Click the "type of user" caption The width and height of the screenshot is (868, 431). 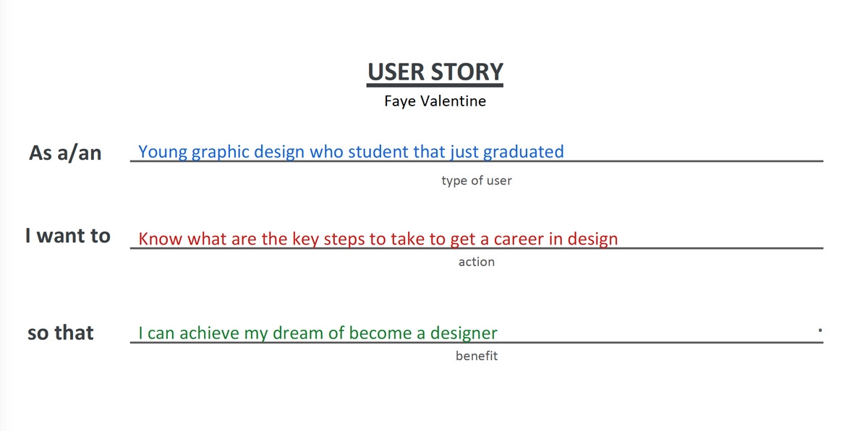click(476, 181)
